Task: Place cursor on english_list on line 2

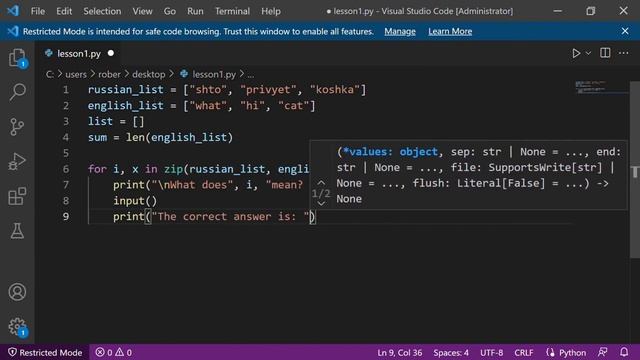Action: point(125,106)
